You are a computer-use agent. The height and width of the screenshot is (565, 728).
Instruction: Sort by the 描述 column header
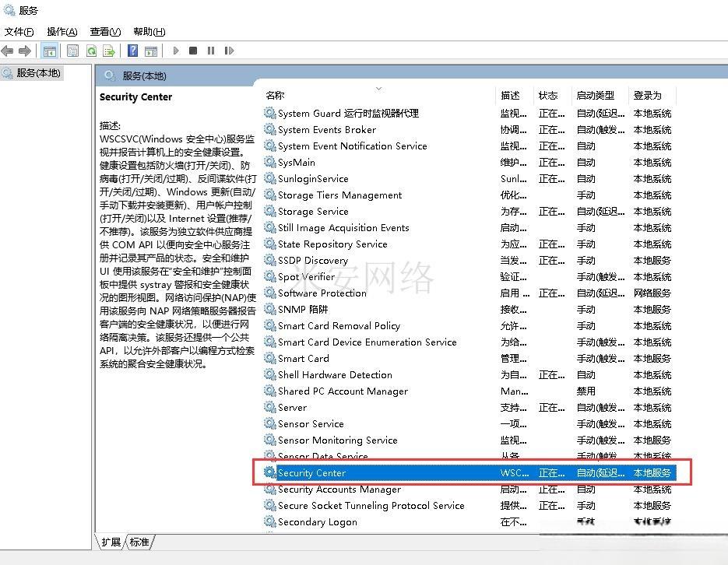click(510, 95)
